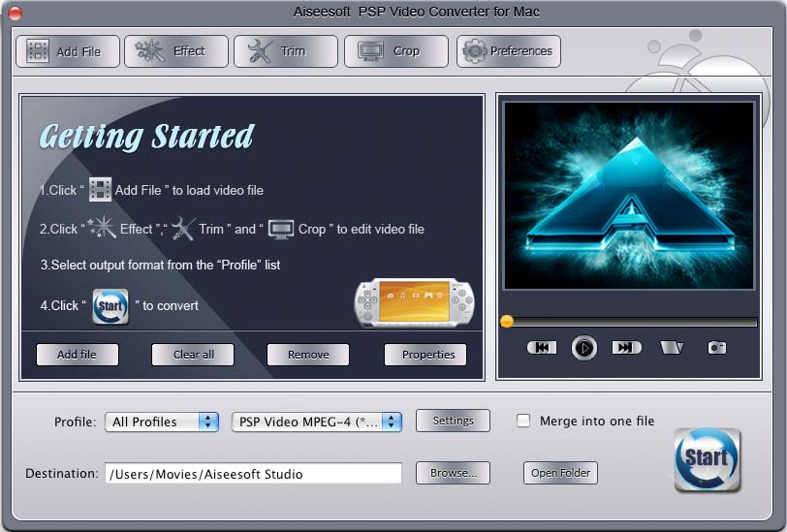787x532 pixels.
Task: Click the preview playback progress slider
Action: click(630, 322)
